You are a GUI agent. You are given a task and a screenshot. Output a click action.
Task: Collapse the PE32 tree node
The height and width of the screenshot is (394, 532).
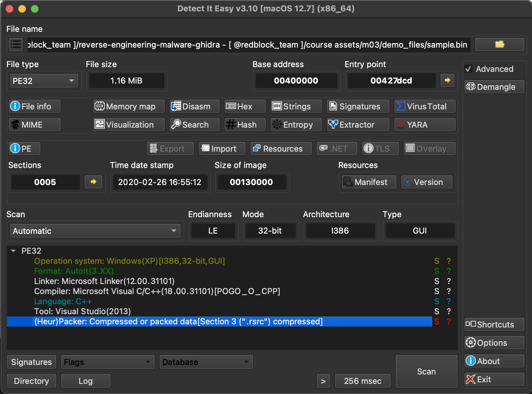[13, 251]
